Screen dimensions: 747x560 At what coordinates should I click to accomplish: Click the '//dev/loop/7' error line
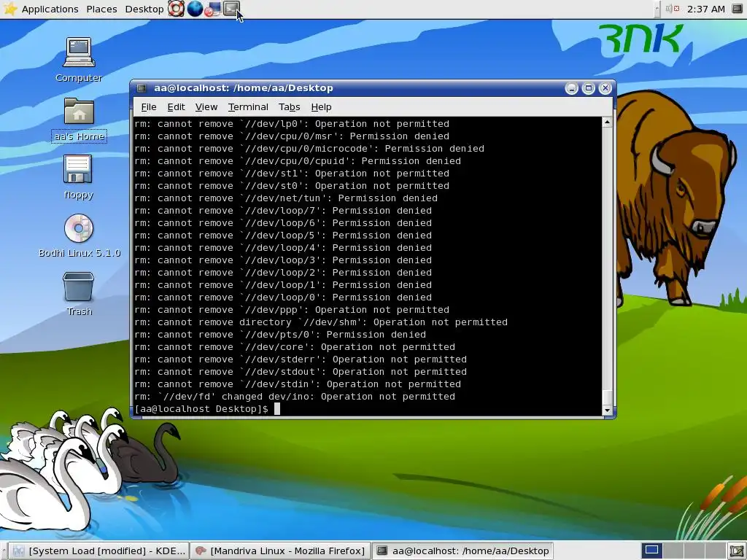click(x=283, y=211)
